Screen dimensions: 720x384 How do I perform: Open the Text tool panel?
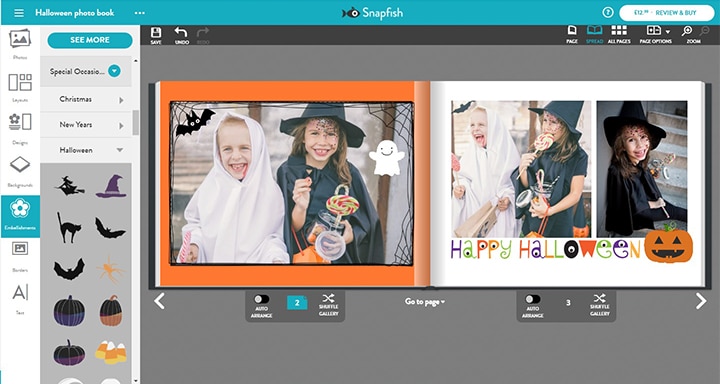[x=20, y=299]
